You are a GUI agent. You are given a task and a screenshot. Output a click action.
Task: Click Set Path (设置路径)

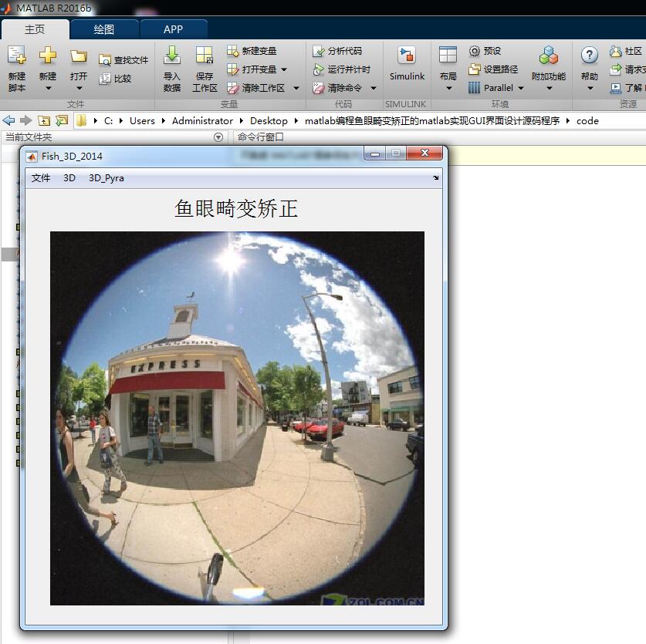[493, 69]
